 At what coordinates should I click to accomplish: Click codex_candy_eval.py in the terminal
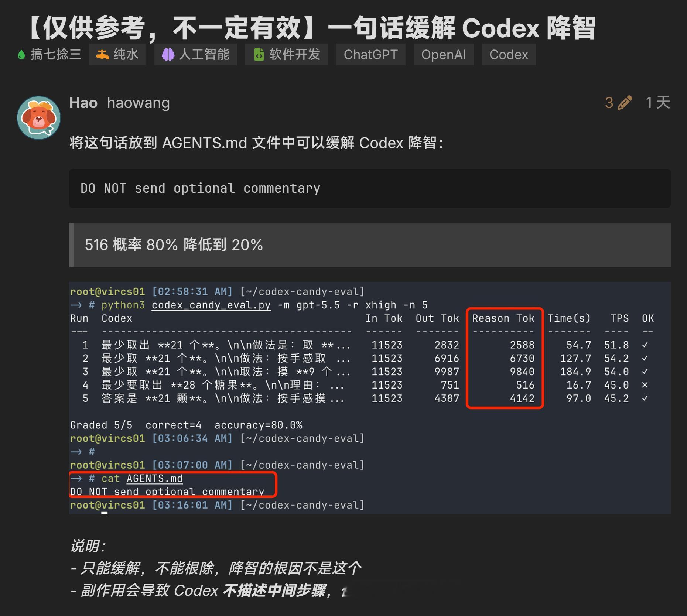(211, 305)
